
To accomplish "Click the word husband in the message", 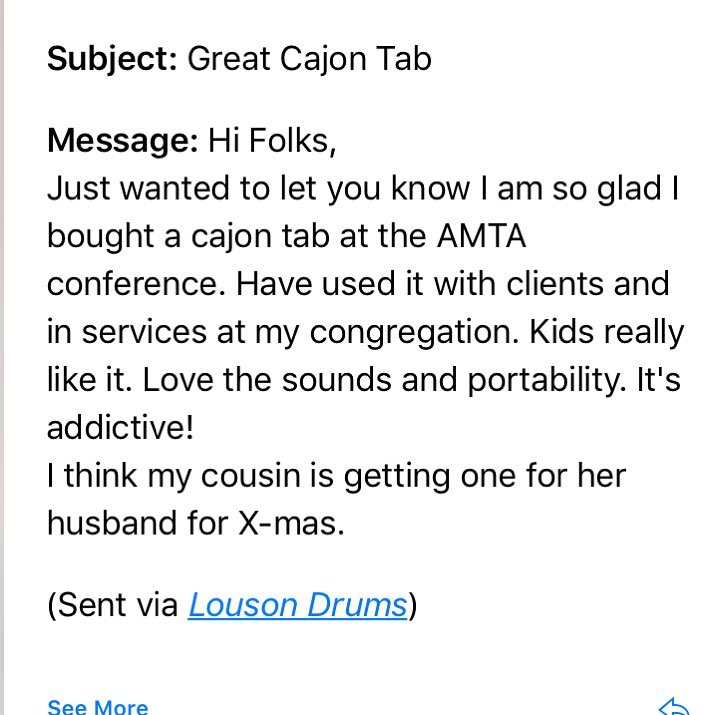I will click(x=112, y=523).
